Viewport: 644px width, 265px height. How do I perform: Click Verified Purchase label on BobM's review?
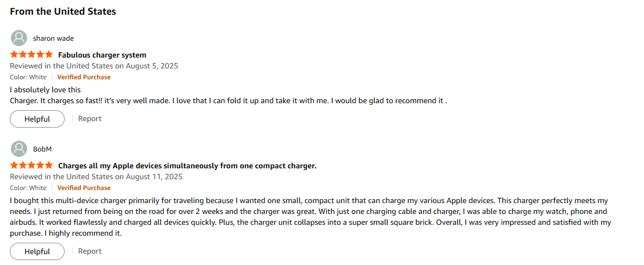[84, 188]
